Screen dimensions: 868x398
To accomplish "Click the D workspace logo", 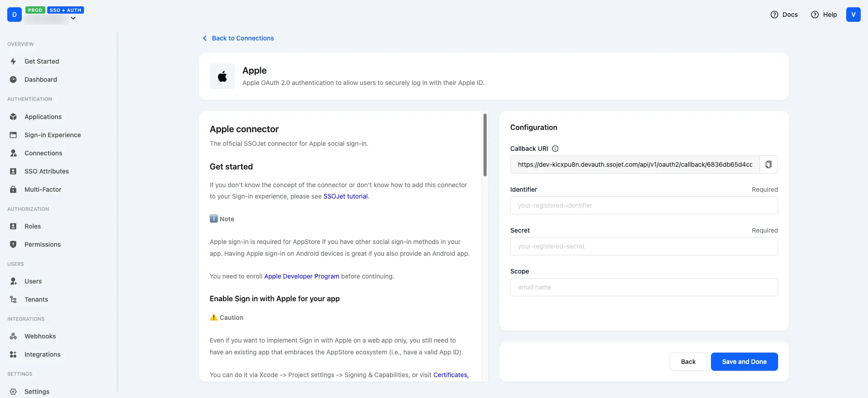I will tap(15, 15).
